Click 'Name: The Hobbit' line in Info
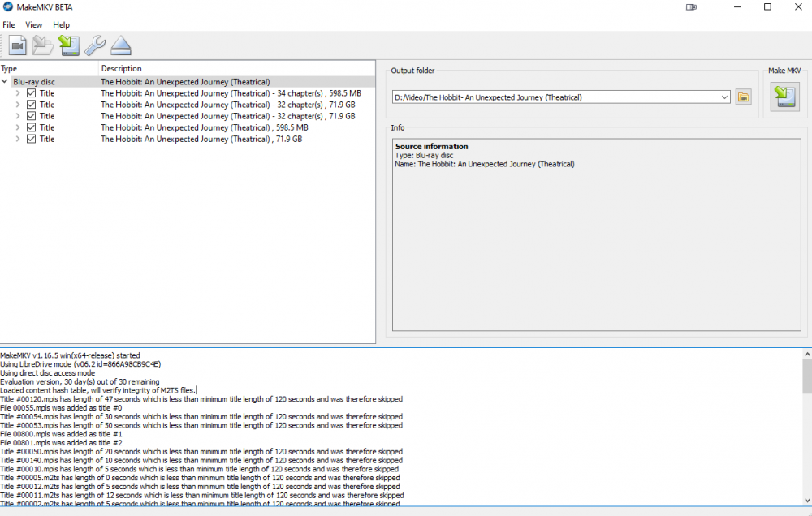The image size is (812, 516). tap(484, 164)
